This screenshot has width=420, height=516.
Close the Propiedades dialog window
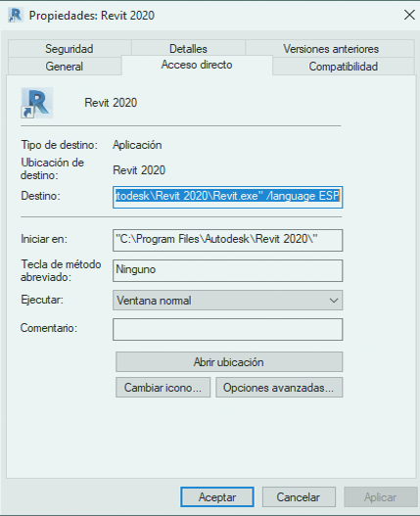[x=409, y=15]
